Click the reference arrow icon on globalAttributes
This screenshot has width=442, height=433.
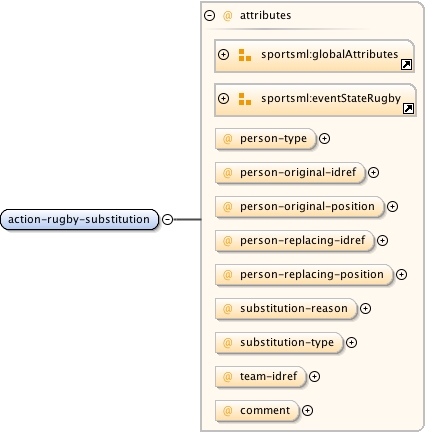tap(406, 64)
